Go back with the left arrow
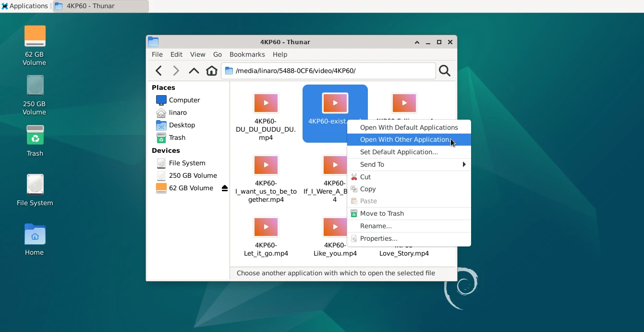 click(x=158, y=71)
